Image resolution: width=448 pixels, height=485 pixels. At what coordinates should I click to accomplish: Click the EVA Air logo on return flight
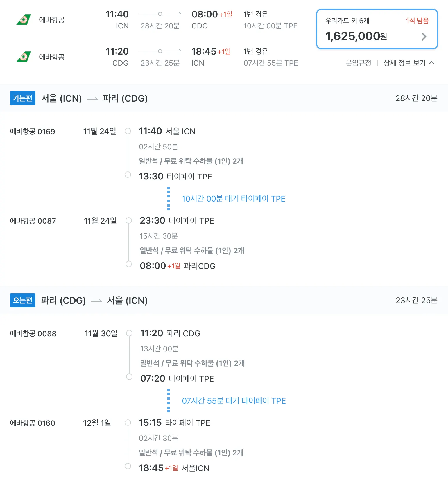[24, 57]
